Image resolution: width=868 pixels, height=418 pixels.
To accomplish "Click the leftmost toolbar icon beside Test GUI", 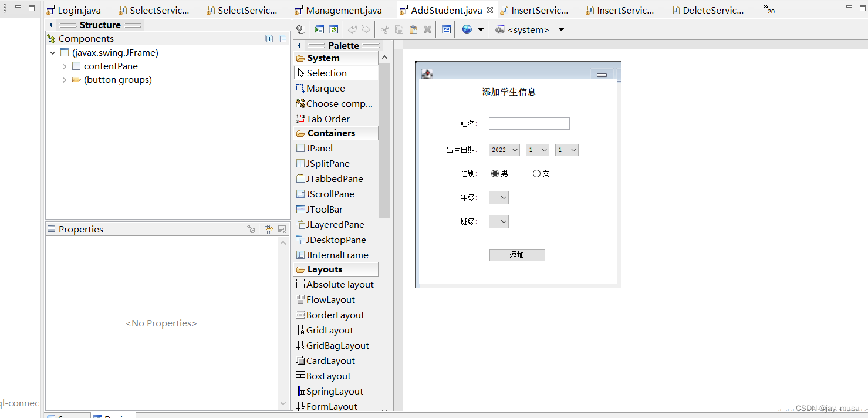I will 300,29.
